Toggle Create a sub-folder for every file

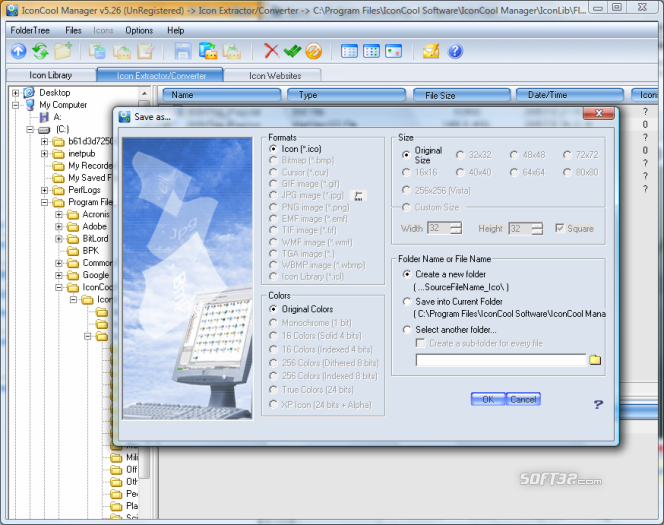click(x=421, y=343)
